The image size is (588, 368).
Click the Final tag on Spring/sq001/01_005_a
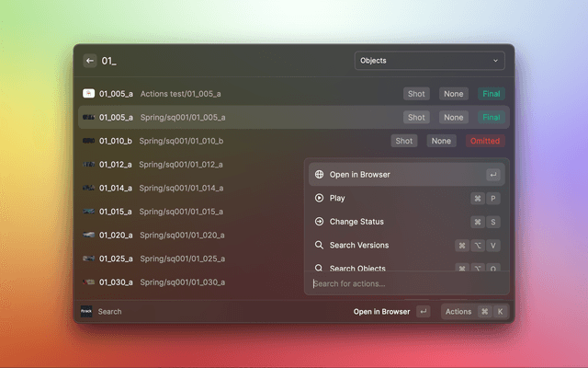point(492,118)
